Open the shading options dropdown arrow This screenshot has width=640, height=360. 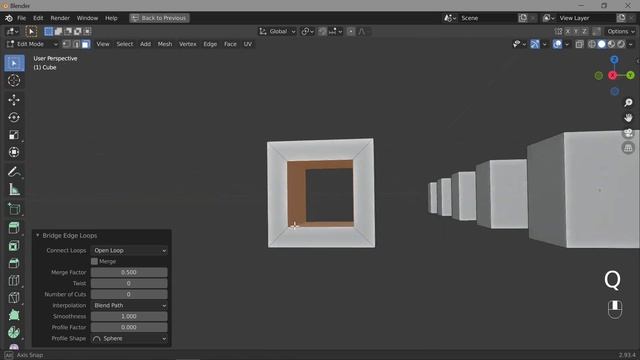click(x=631, y=44)
